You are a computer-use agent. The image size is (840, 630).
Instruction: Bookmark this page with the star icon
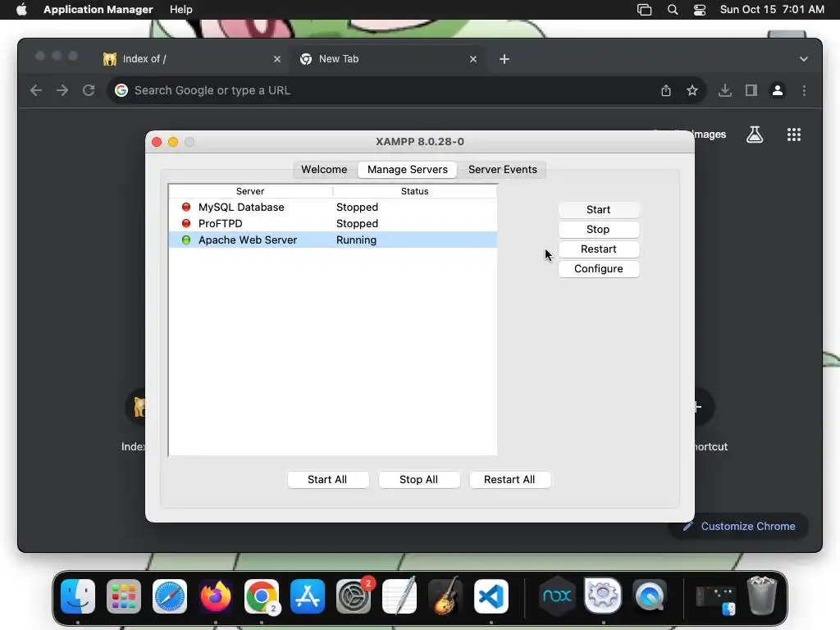click(692, 90)
